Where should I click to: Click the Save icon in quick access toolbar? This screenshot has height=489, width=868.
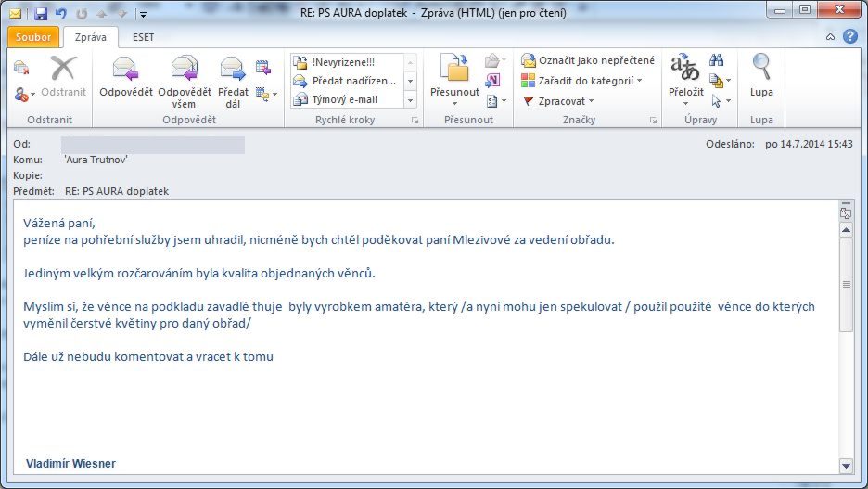click(x=40, y=13)
